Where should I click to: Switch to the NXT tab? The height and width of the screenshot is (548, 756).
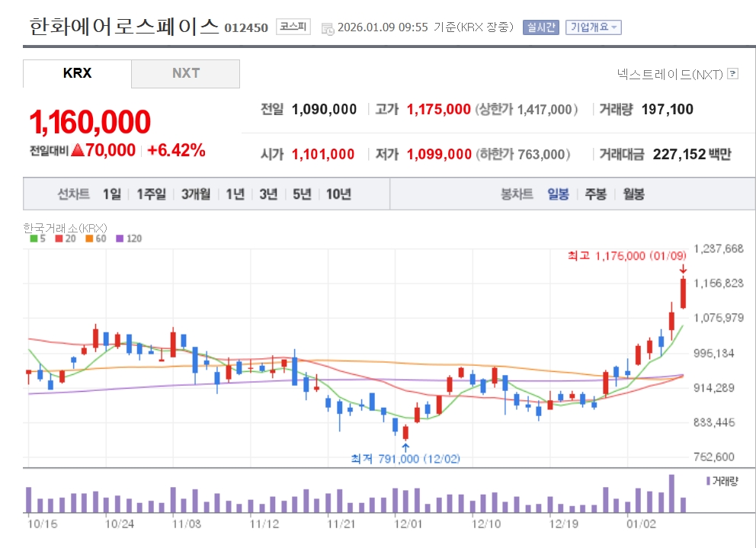coord(186,73)
